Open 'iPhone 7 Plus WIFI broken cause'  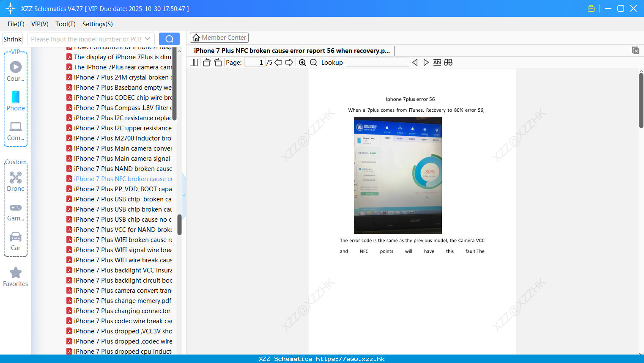point(119,240)
